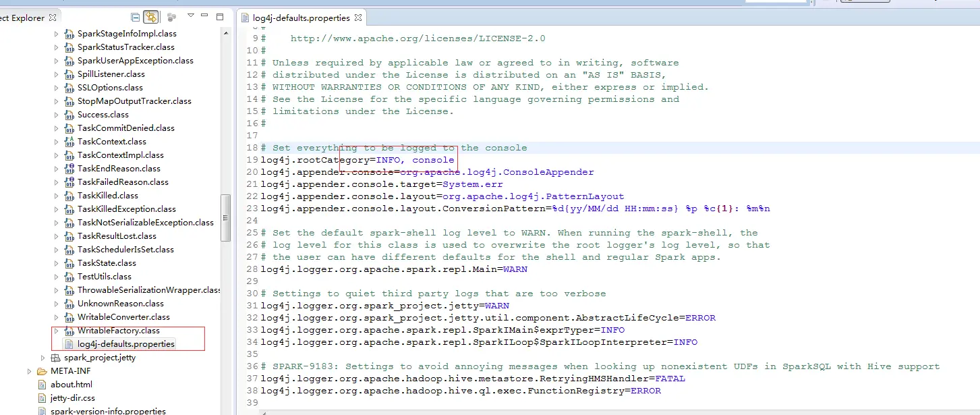Image resolution: width=980 pixels, height=415 pixels.
Task: Click TaskState.class file icon
Action: [x=69, y=263]
